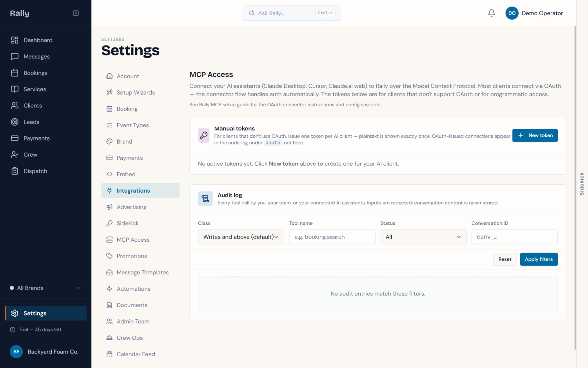588x368 pixels.
Task: Open notifications bell
Action: point(492,13)
